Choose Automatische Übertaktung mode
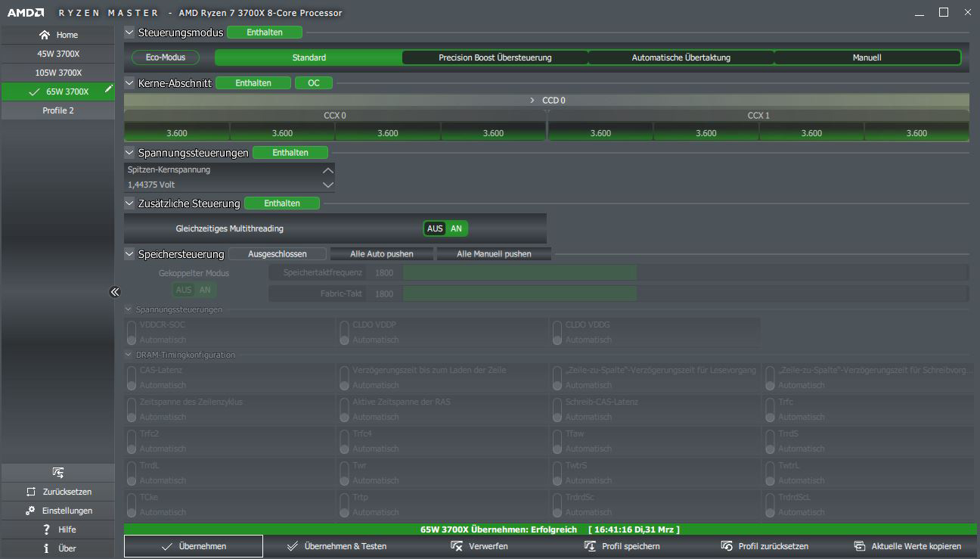 681,57
